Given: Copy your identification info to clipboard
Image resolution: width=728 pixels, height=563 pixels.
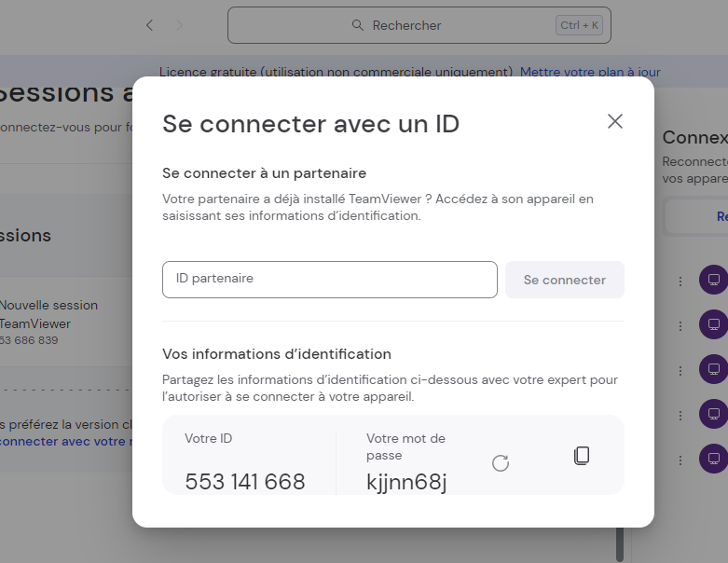Looking at the screenshot, I should coord(582,456).
